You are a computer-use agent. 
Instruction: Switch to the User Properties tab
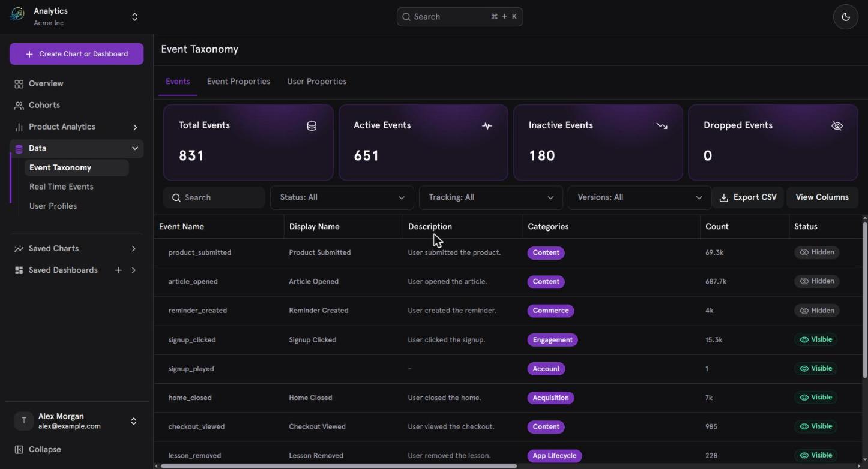coord(316,82)
